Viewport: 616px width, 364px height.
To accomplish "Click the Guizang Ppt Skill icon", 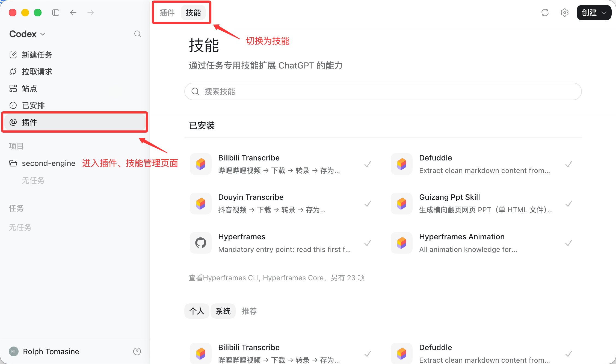I will click(x=402, y=204).
